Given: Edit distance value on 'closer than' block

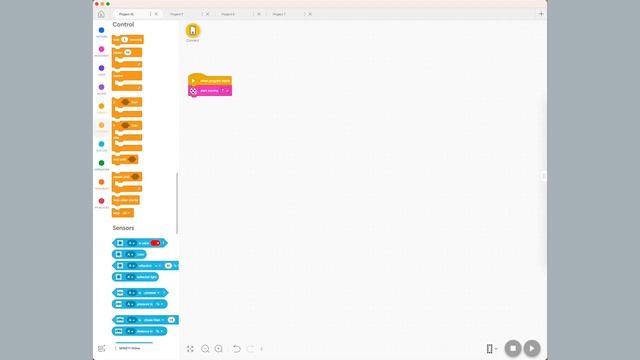Looking at the screenshot, I should point(171,320).
